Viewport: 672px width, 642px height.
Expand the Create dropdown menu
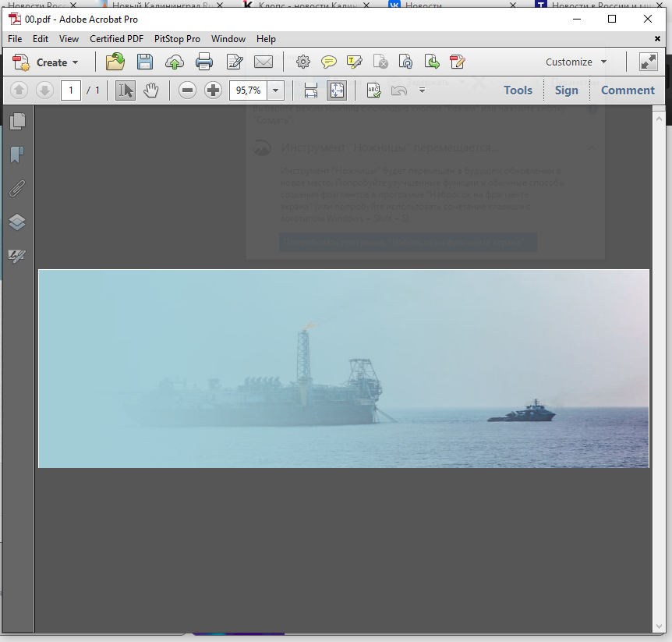pyautogui.click(x=76, y=62)
